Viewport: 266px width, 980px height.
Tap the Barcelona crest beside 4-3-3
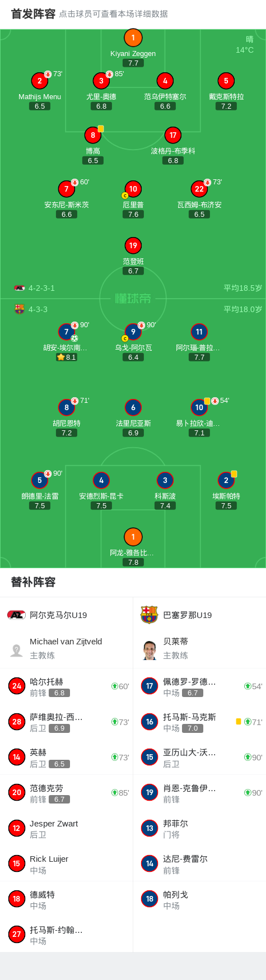tap(20, 309)
